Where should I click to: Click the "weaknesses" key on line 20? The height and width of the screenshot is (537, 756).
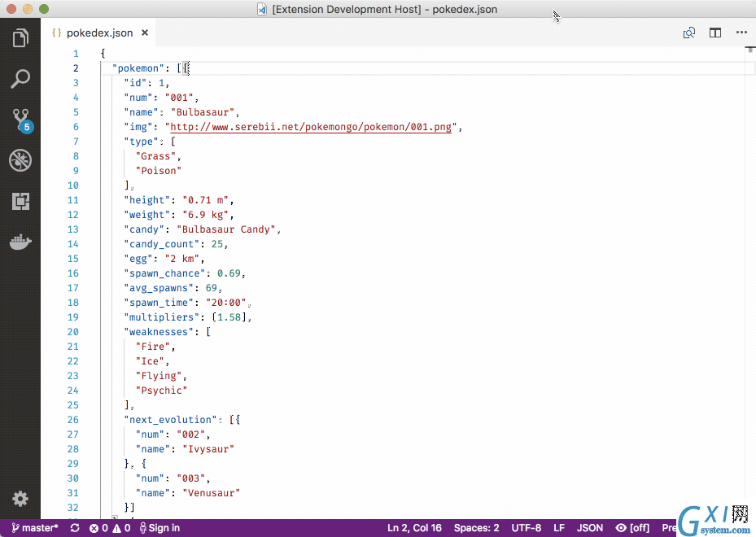[x=159, y=332]
